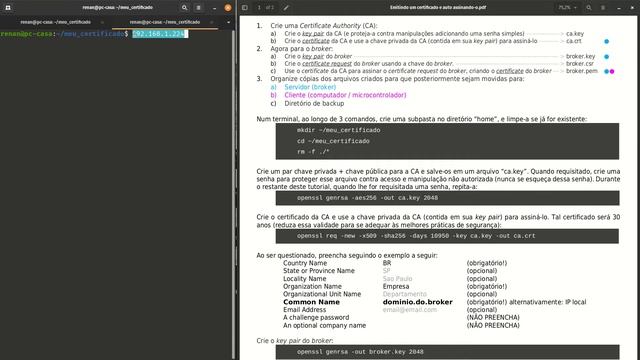Click the openssl genrsa -out broker.key command
Image resolution: width=640 pixels, height=360 pixels.
coord(360,352)
